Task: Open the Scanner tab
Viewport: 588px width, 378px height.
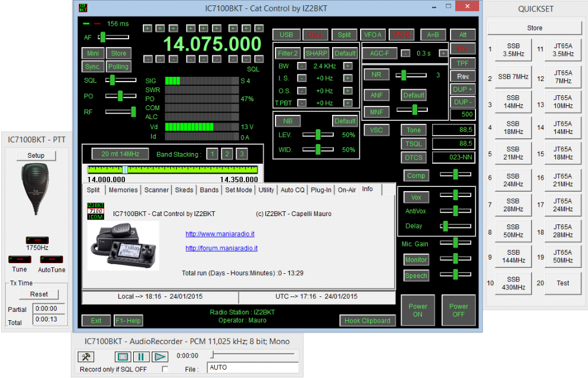Action: click(x=157, y=190)
